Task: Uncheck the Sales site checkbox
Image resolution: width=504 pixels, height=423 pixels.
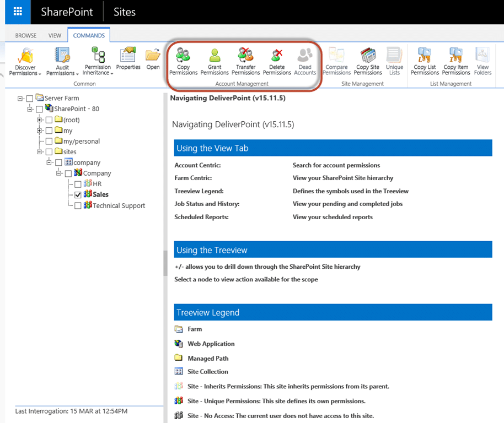Action: tap(78, 195)
